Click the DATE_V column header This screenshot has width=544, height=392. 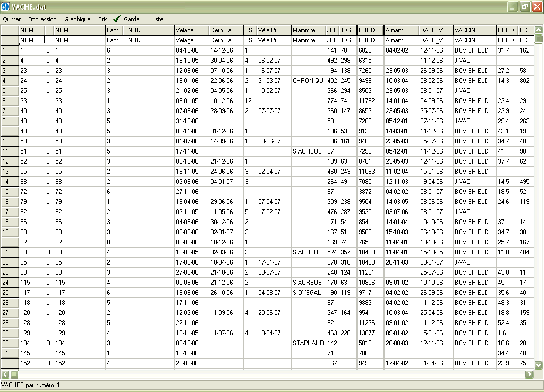(436, 30)
